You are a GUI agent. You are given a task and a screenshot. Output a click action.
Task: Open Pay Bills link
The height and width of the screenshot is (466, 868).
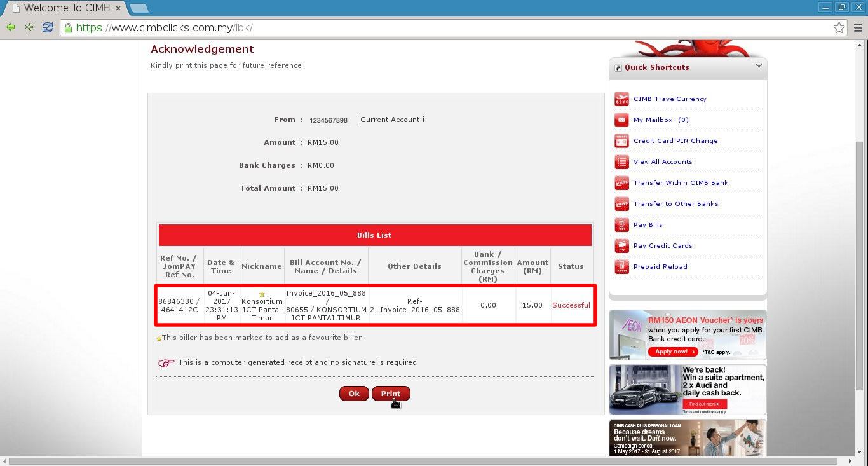[x=648, y=225]
